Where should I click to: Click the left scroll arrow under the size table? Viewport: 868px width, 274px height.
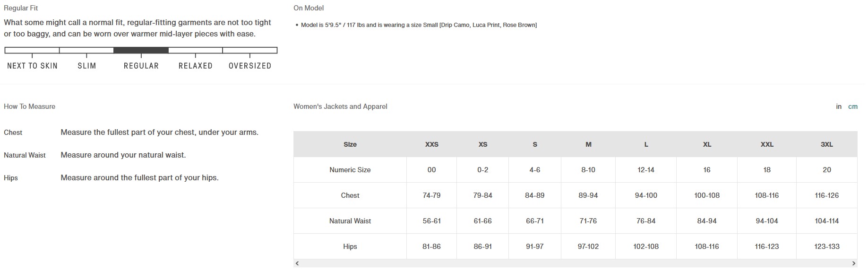[x=297, y=264]
